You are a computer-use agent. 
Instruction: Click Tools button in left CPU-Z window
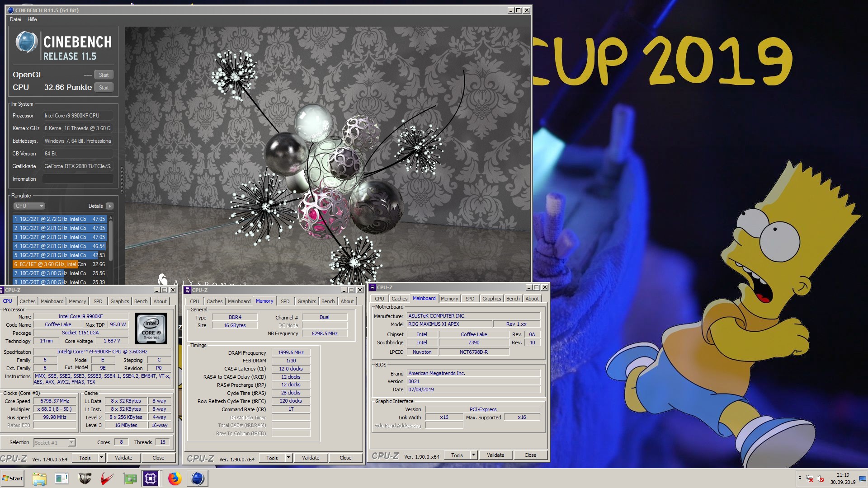pyautogui.click(x=85, y=458)
